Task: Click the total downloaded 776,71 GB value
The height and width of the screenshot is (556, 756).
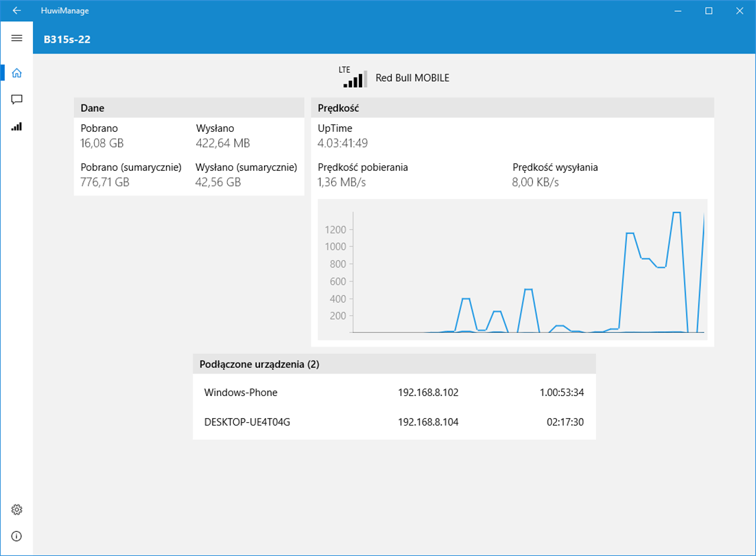Action: click(105, 183)
